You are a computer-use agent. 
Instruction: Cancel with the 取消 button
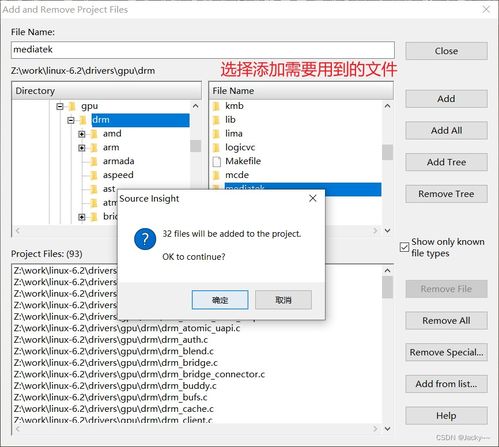point(283,300)
